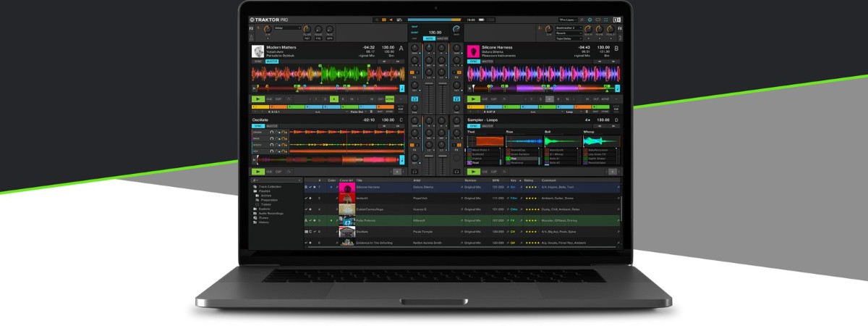Open the Playlists folder in browser tree
The height and width of the screenshot is (326, 868).
tap(263, 191)
